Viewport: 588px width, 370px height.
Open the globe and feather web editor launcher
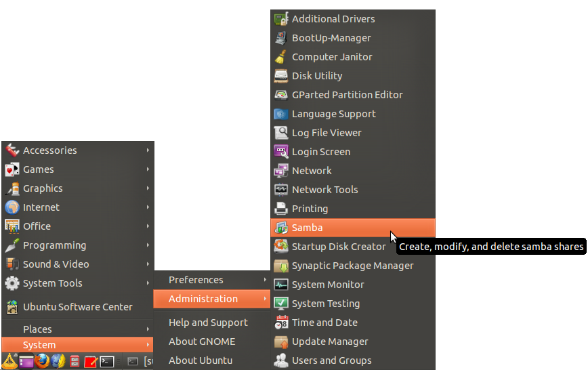58,361
